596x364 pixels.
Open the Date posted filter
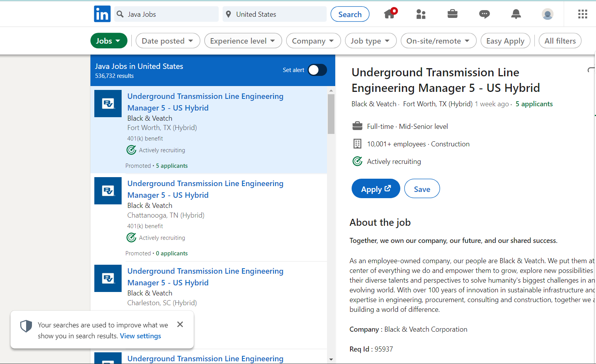(168, 41)
